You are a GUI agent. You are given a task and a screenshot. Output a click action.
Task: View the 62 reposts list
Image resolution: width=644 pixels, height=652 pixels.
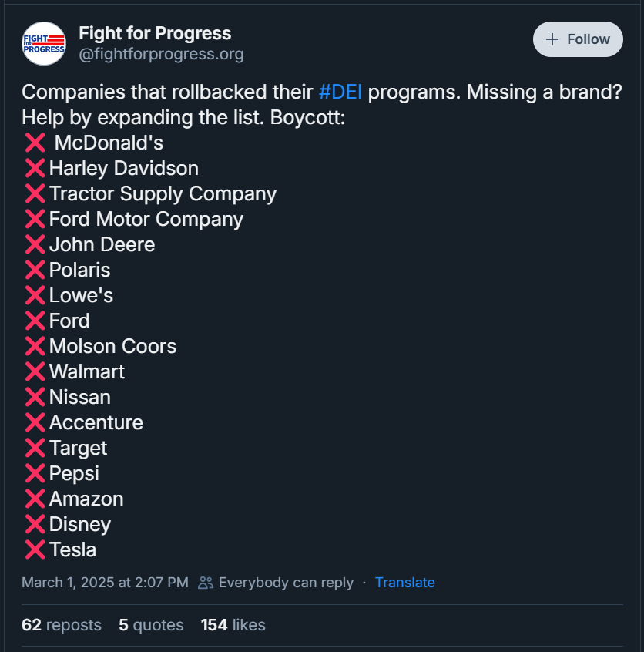coord(62,625)
